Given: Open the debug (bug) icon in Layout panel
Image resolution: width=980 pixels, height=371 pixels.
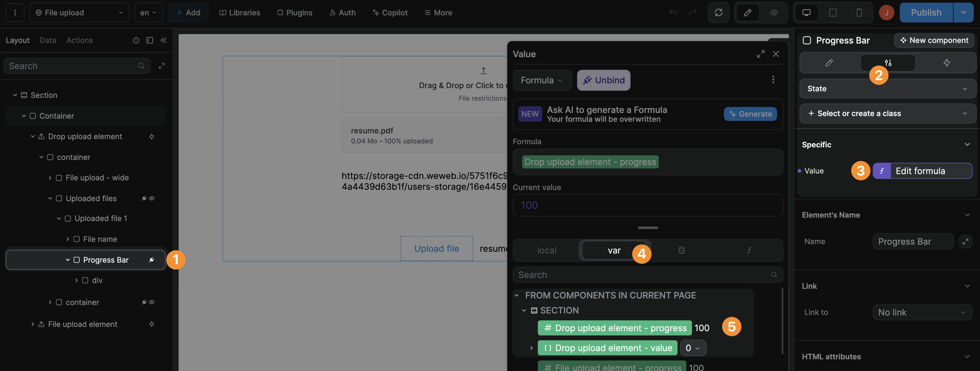Looking at the screenshot, I should click(x=136, y=40).
